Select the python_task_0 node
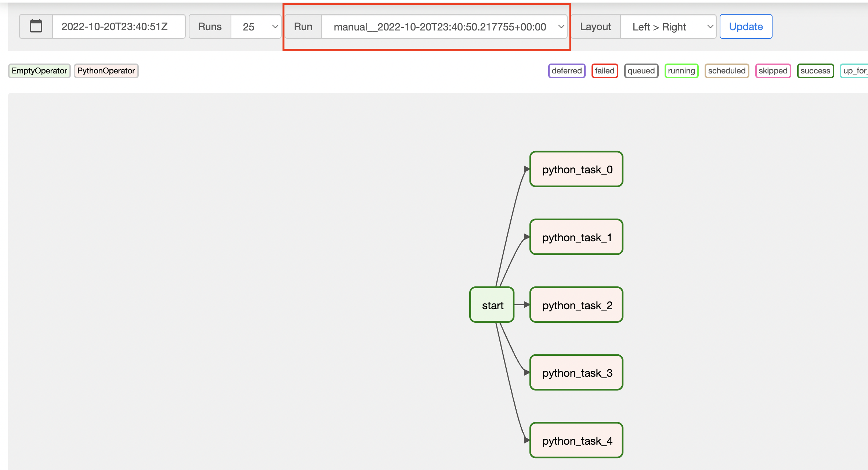The width and height of the screenshot is (868, 470). (576, 169)
